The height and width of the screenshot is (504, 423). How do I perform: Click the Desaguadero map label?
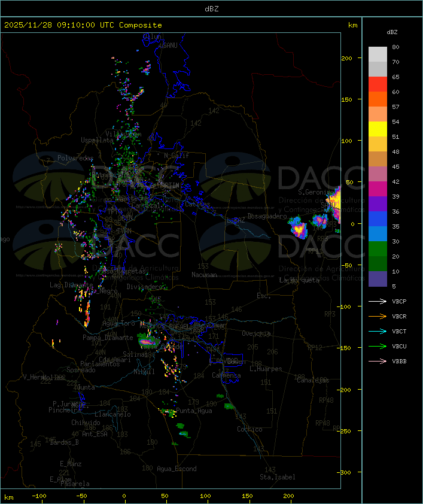click(x=267, y=216)
